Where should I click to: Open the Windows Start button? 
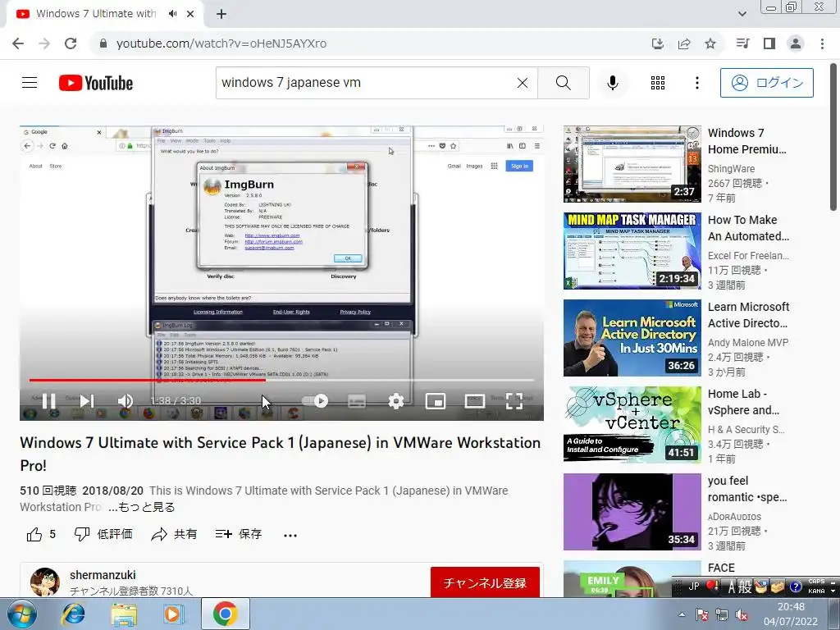[22, 614]
